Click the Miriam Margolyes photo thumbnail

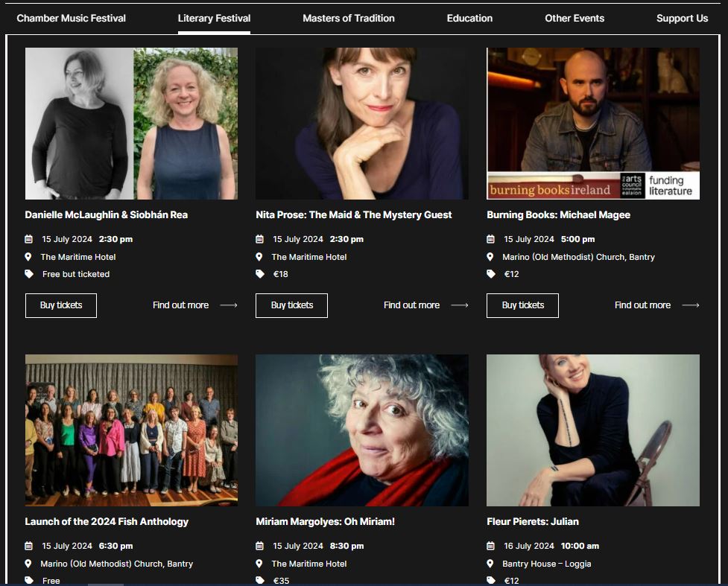[361, 430]
